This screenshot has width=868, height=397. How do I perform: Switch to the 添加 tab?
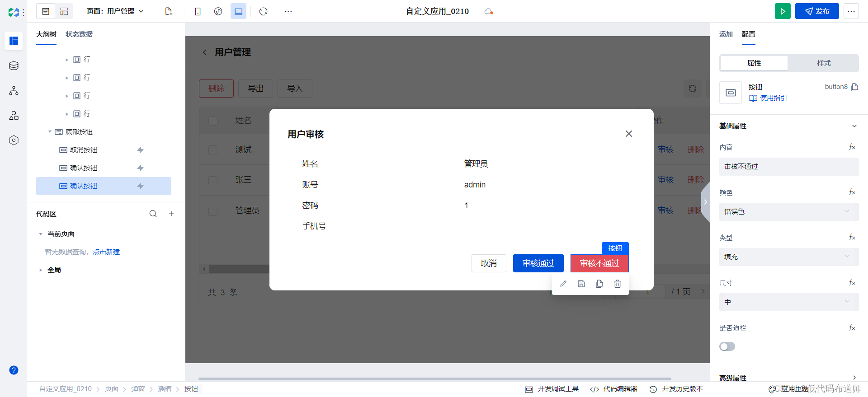click(726, 34)
